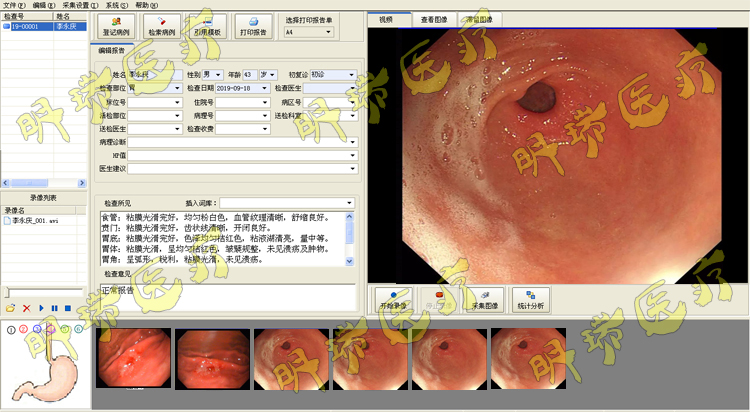The height and width of the screenshot is (412, 750).
Task: Click patient list horizontal scrollbar left arrow
Action: pyautogui.click(x=6, y=183)
